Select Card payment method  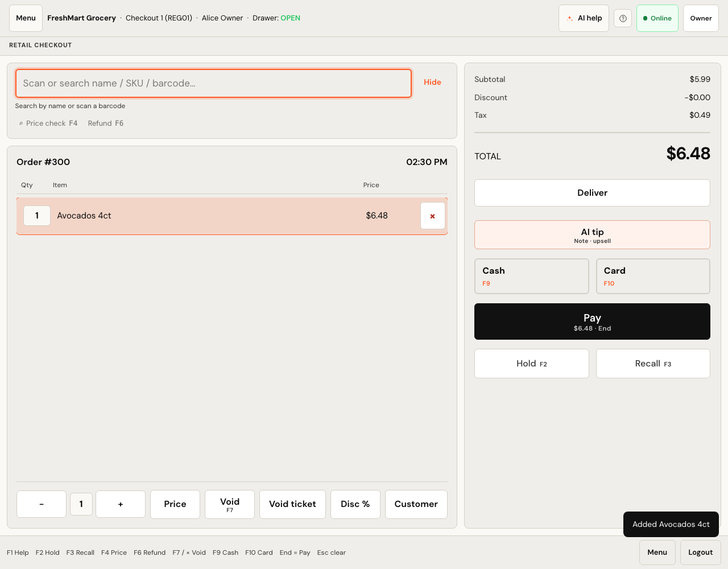[653, 277]
